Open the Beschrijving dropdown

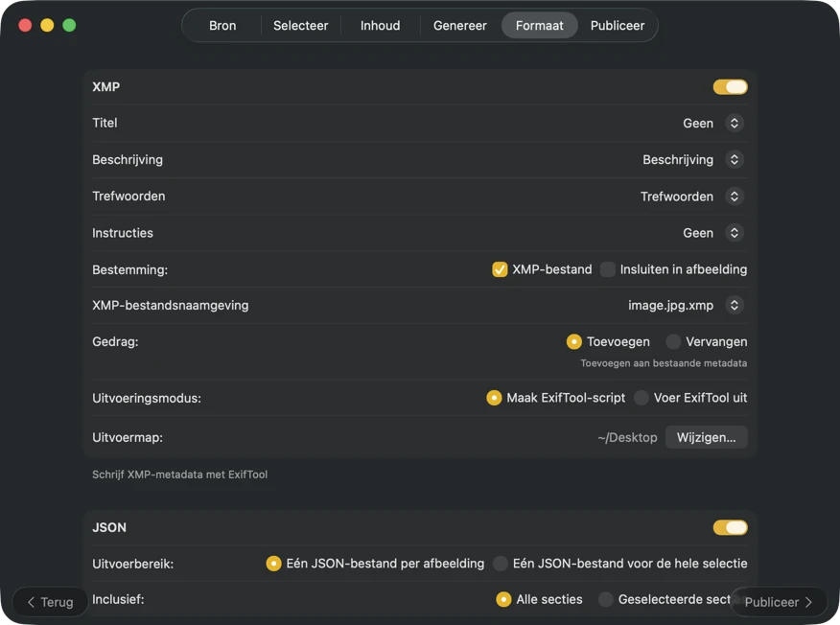point(735,159)
